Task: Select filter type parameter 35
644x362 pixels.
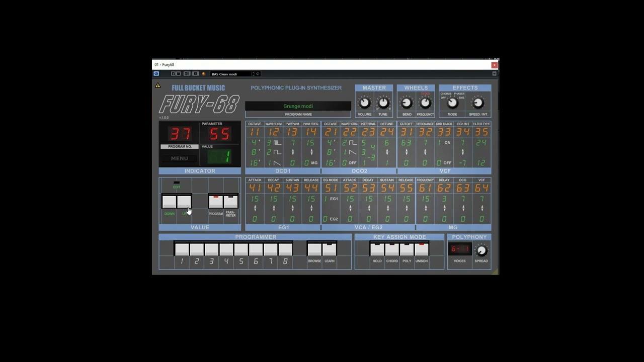Action: [481, 132]
